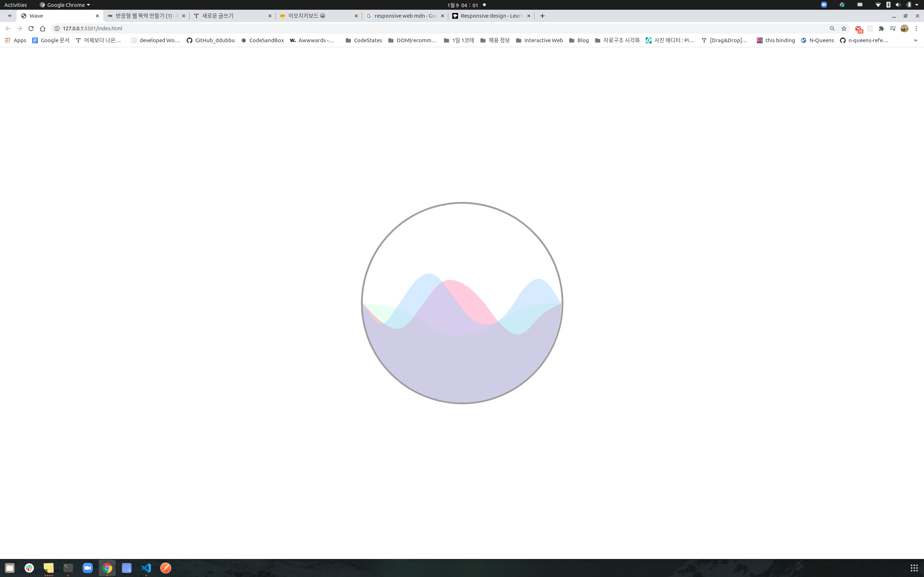924x577 pixels.
Task: Launch Zoom from the dock
Action: tap(88, 568)
